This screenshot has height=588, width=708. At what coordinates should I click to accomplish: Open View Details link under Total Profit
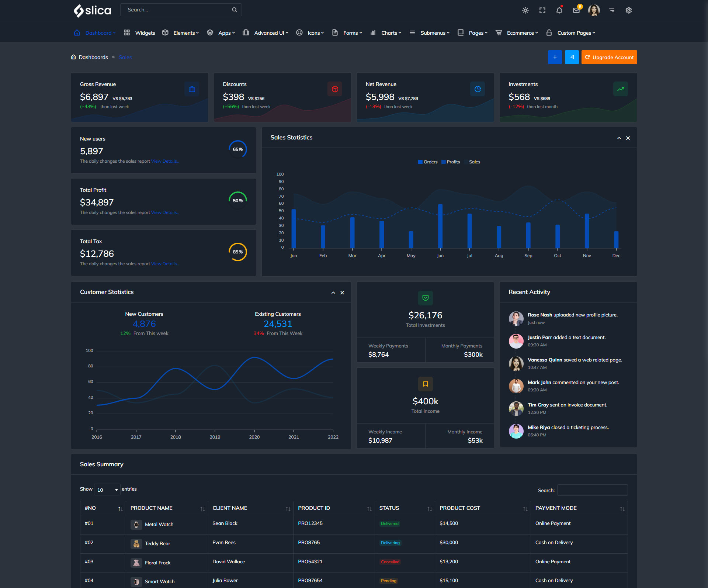[x=164, y=212]
